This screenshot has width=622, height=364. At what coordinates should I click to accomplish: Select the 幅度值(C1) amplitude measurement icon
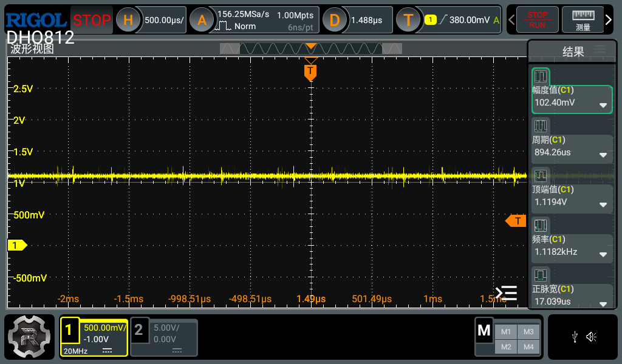tap(540, 76)
